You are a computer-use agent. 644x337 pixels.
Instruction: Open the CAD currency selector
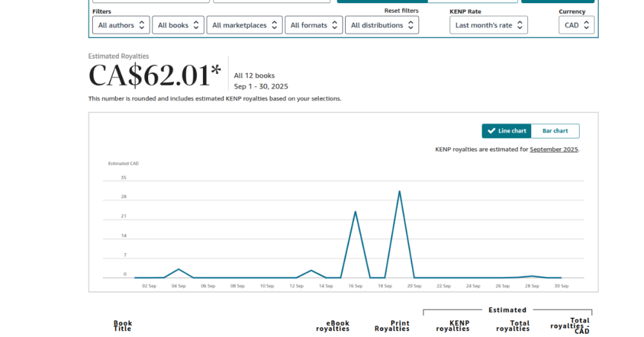[576, 25]
